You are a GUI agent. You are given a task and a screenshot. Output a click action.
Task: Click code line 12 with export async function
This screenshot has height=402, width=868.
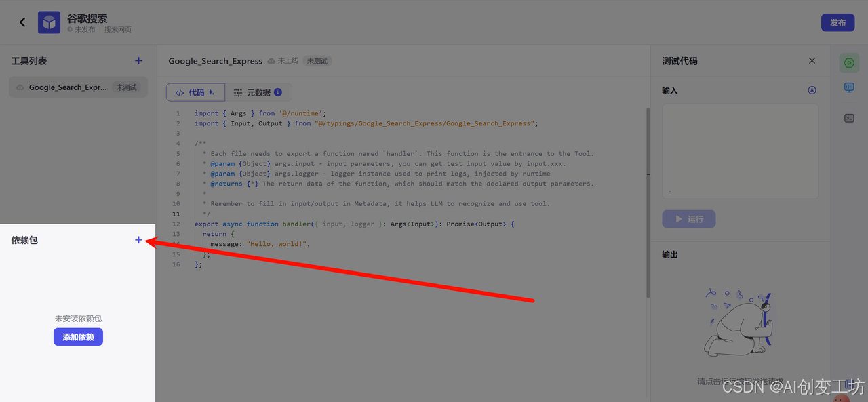(354, 224)
